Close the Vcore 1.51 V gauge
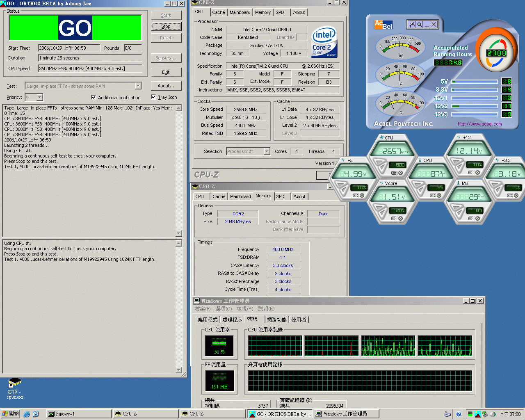The image size is (525, 420). [400, 219]
